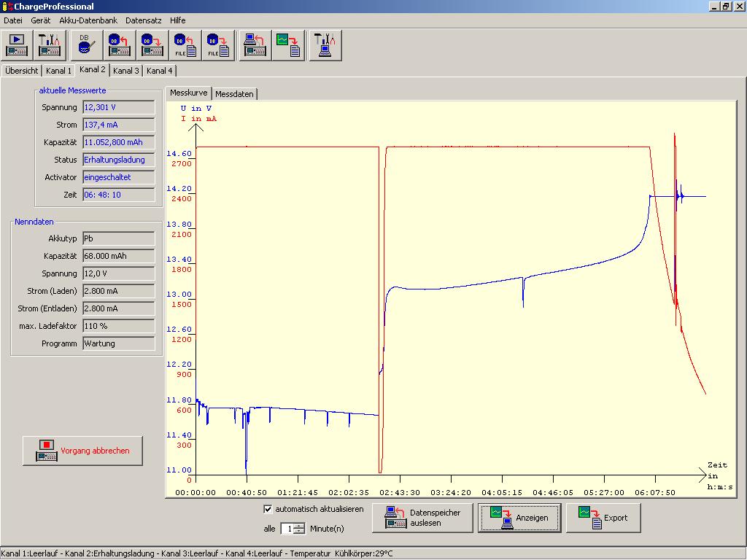Screen dimensions: 747x560
Task: Click the 'Datenspeicher auslesen' button
Action: [x=423, y=518]
